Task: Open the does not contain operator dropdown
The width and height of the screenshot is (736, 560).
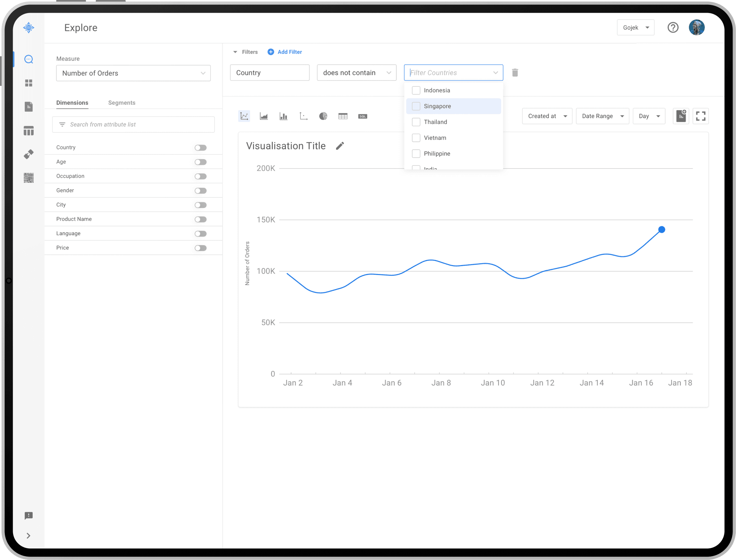Action: [x=357, y=73]
